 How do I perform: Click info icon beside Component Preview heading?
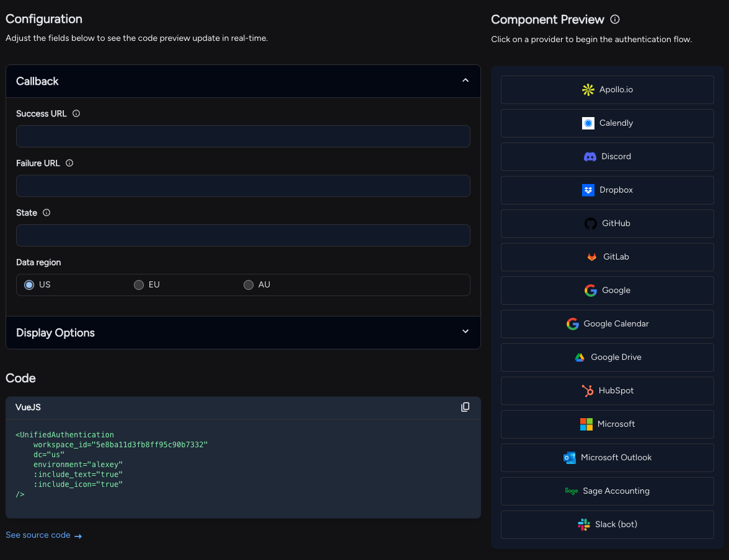coord(615,19)
